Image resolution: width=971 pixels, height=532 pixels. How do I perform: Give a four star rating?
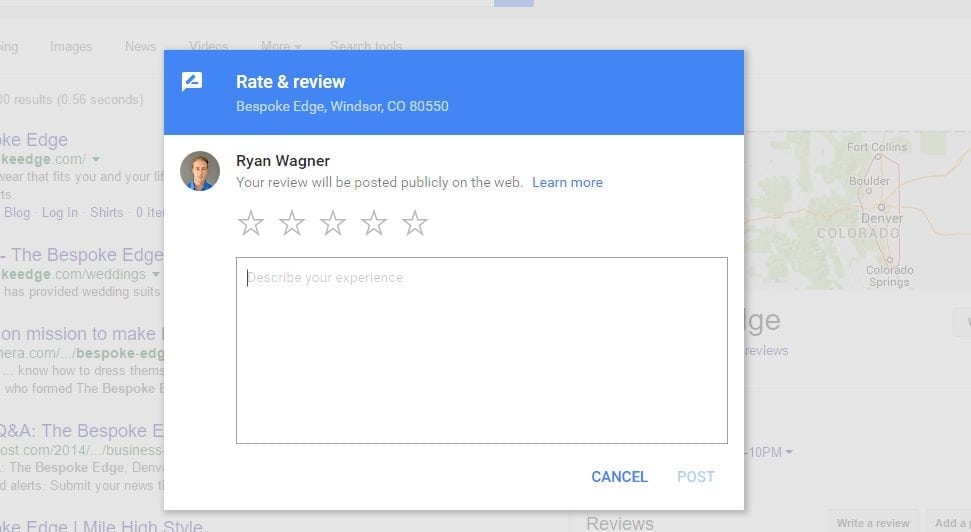374,223
